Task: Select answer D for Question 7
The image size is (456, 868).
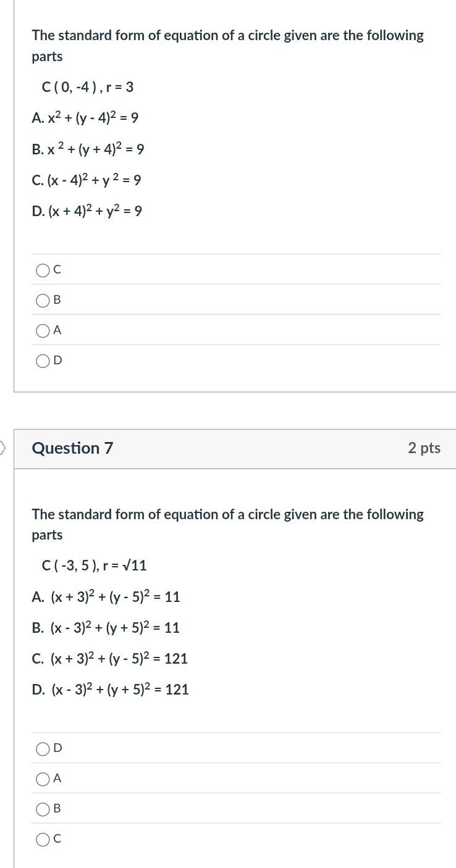Action: tap(43, 748)
